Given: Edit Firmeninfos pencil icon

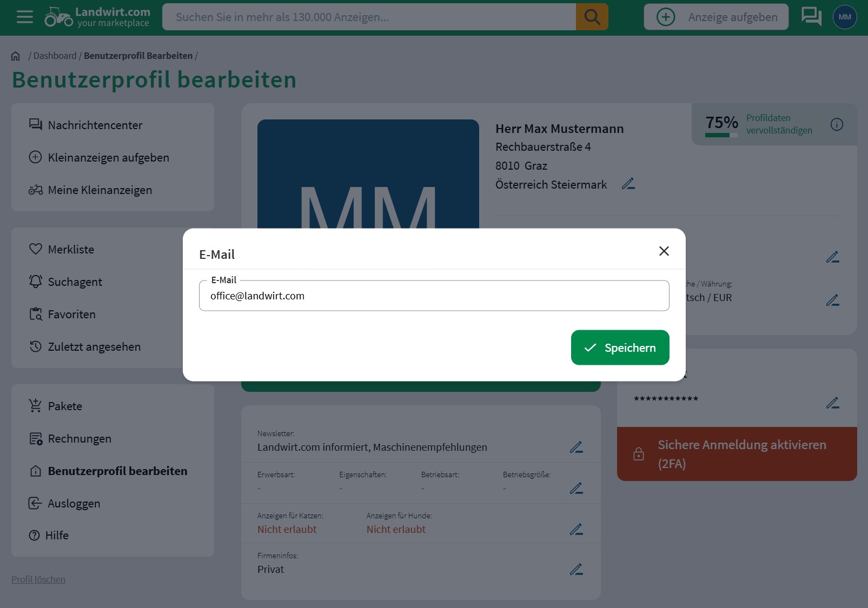Looking at the screenshot, I should click(577, 569).
